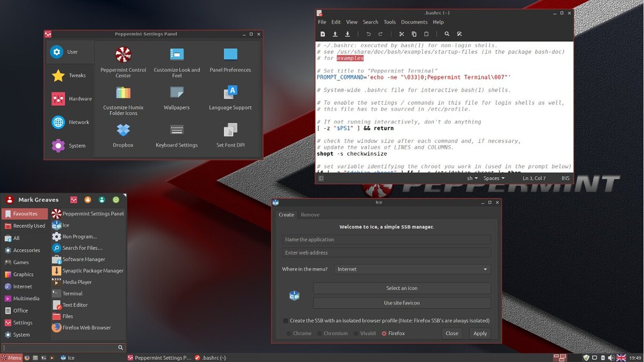
Task: Open File menu in text editor
Action: click(x=322, y=22)
